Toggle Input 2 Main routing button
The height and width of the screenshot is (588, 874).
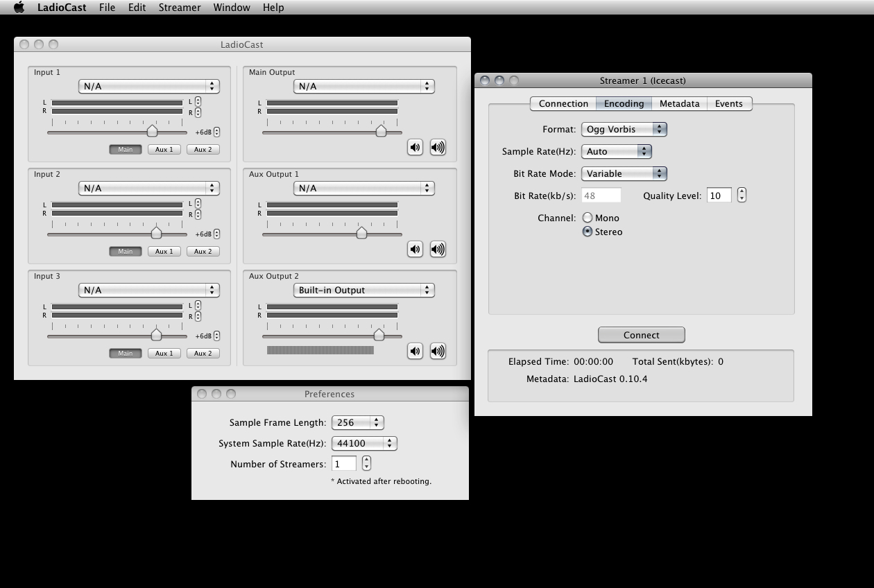click(x=125, y=251)
